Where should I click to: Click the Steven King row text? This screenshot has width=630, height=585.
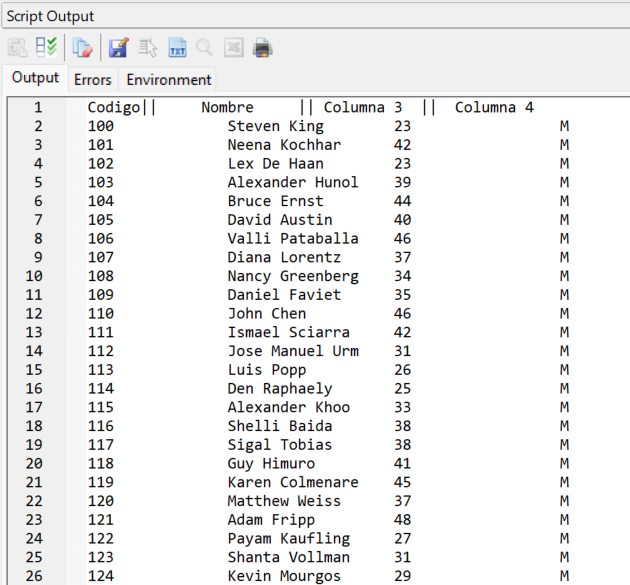tap(276, 126)
